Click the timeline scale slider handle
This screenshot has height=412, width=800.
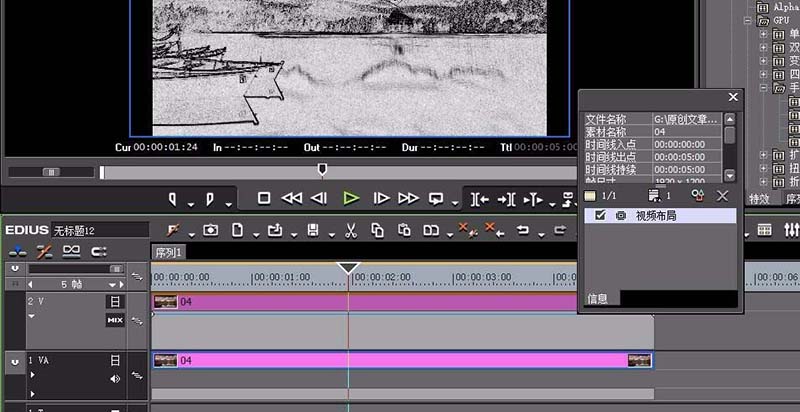116,269
